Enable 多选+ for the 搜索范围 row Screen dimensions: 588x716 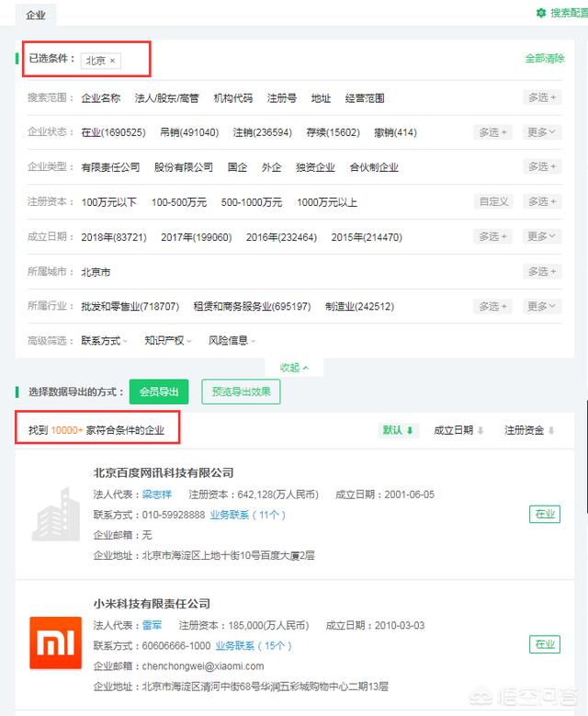tap(542, 97)
